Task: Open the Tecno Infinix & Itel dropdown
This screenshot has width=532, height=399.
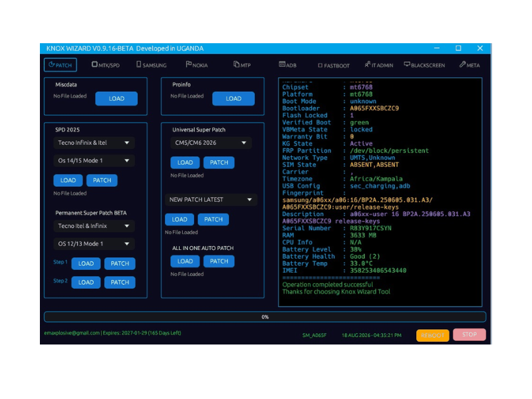Action: (x=94, y=143)
